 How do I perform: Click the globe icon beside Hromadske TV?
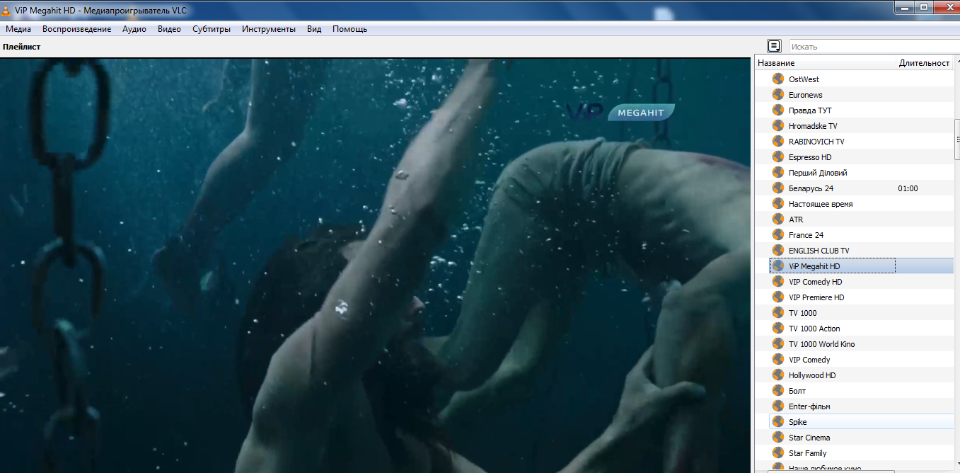pos(778,125)
